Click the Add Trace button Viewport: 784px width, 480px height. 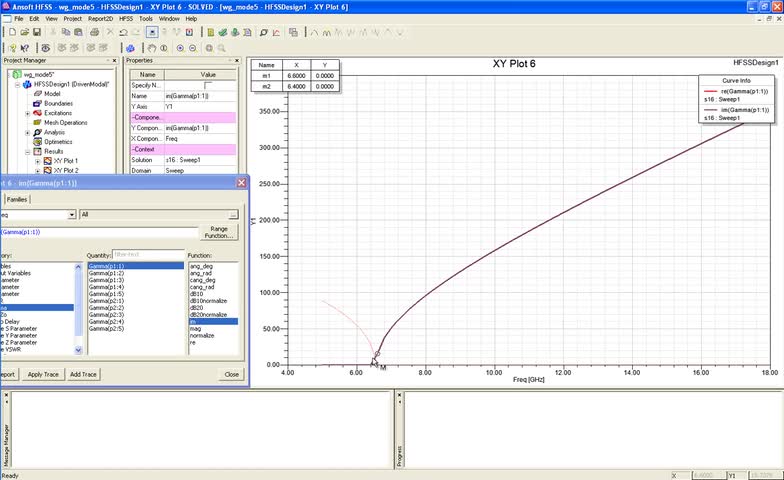84,374
